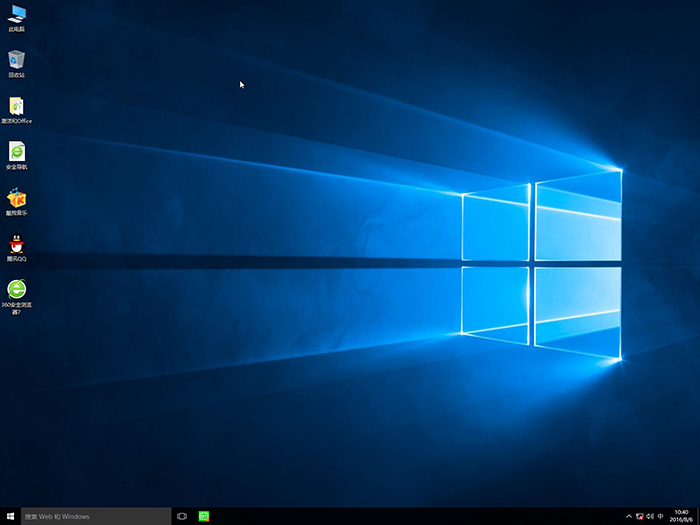Click the 此电脑 icon label text
The image size is (700, 525).
17,29
